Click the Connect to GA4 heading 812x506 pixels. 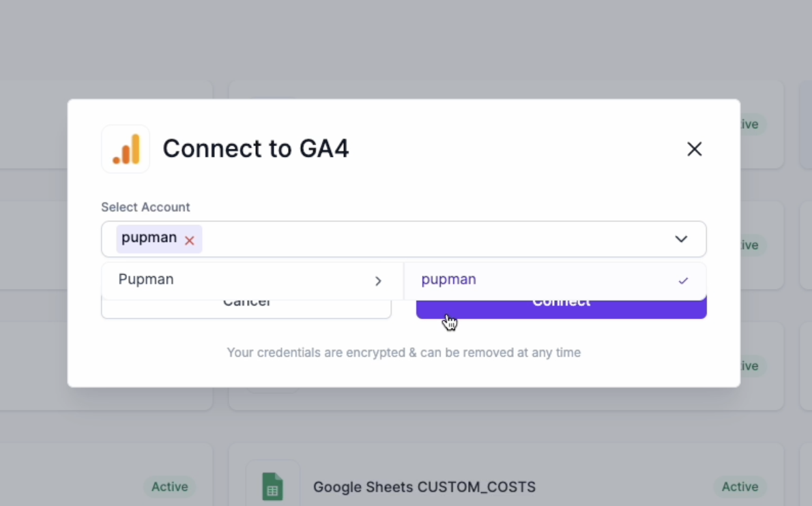coord(255,149)
